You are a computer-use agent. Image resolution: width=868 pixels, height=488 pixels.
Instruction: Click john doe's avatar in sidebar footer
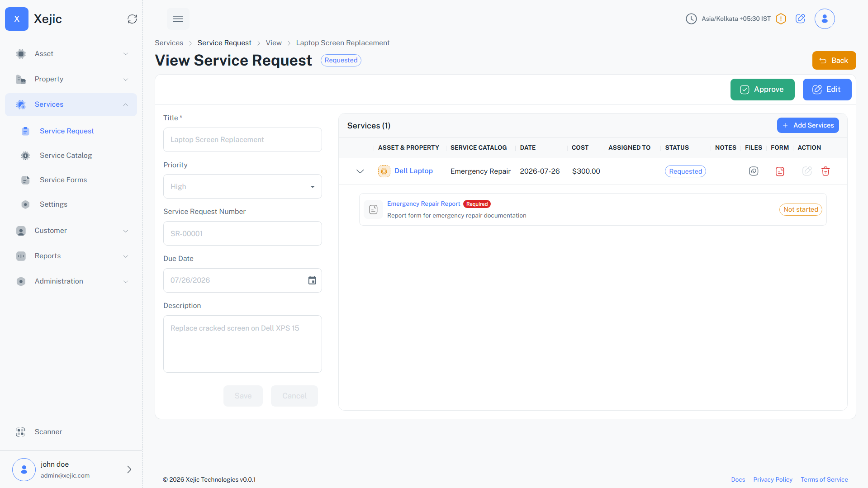click(24, 469)
